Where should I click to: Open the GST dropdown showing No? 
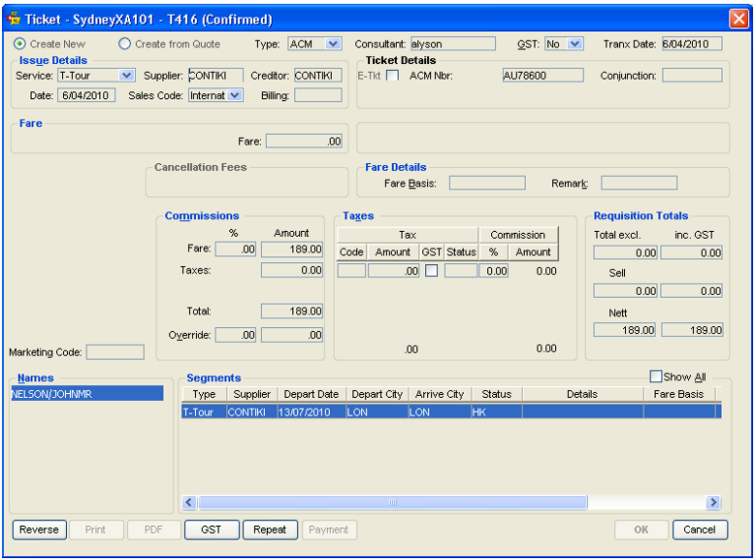[x=574, y=44]
